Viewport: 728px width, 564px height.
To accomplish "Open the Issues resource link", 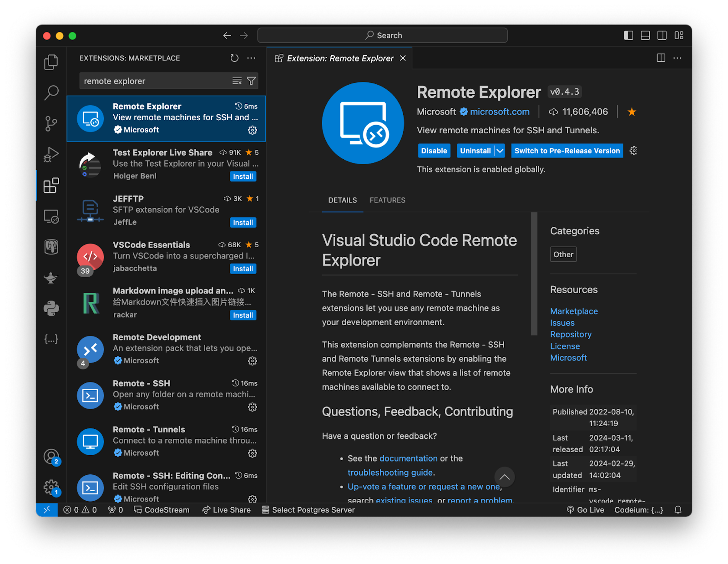I will (562, 323).
